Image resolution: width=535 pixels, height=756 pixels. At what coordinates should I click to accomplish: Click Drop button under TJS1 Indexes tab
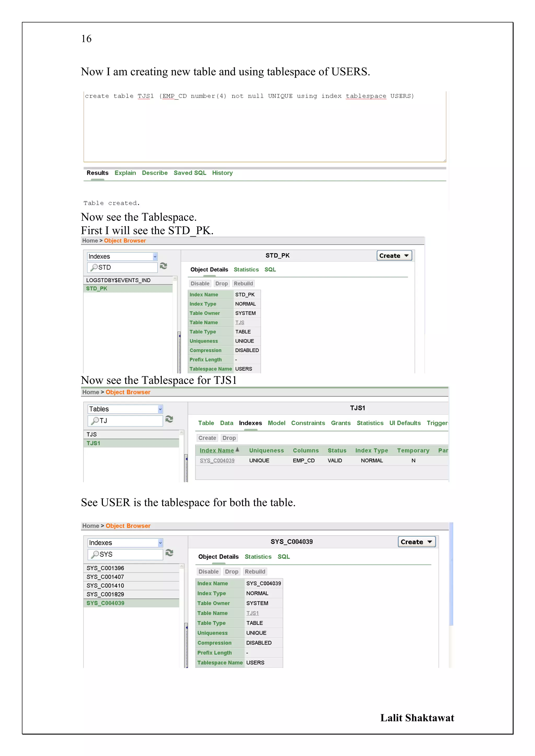point(229,438)
